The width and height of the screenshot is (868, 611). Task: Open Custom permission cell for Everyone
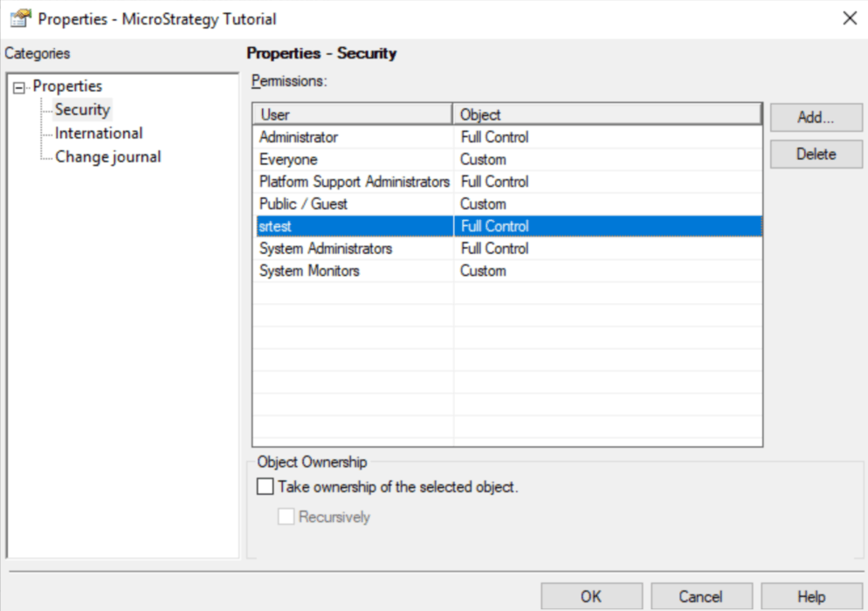pyautogui.click(x=608, y=160)
